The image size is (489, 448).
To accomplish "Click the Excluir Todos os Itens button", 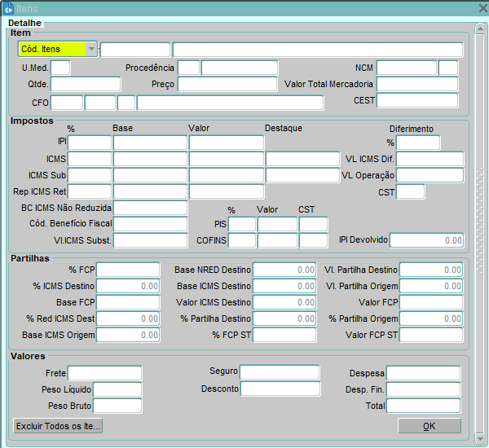I will coord(58,425).
